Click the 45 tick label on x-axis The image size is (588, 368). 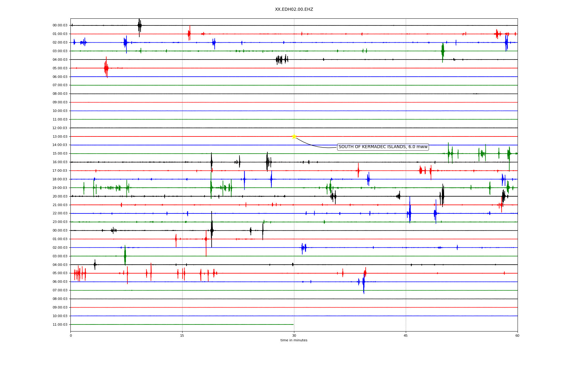pos(406,335)
